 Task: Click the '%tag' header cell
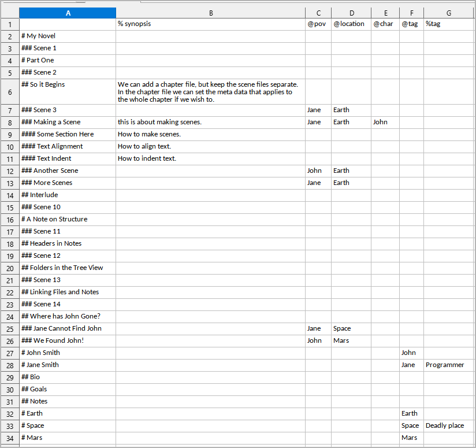tap(448, 24)
